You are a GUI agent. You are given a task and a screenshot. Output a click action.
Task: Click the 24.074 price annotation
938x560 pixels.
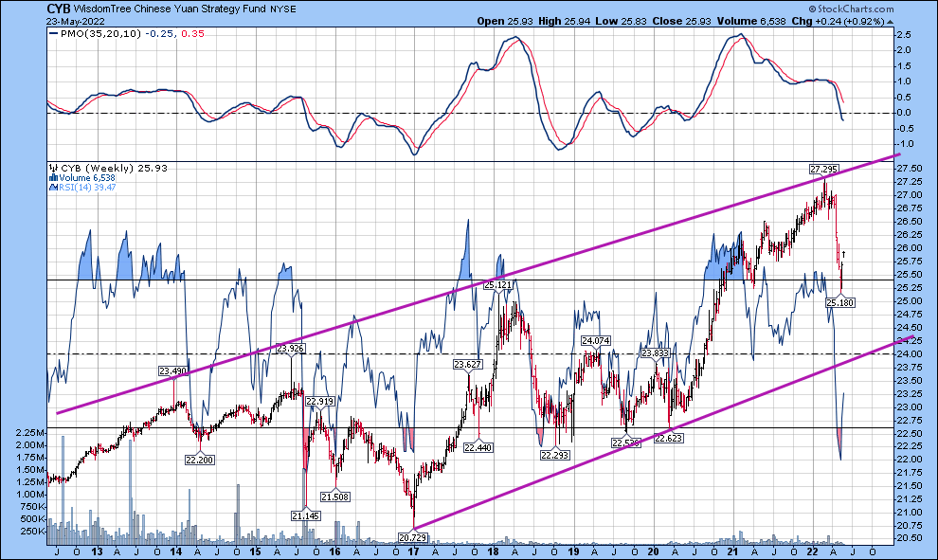click(595, 340)
